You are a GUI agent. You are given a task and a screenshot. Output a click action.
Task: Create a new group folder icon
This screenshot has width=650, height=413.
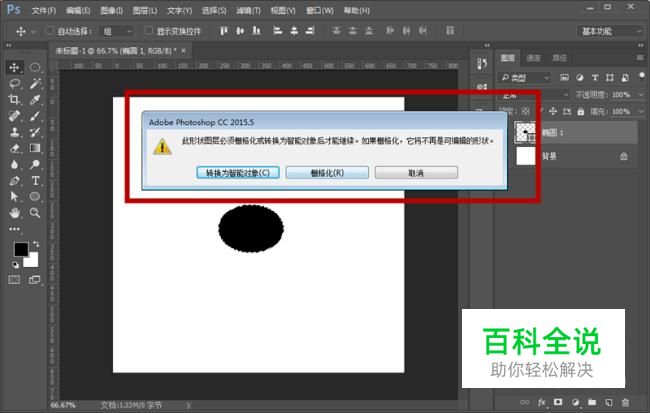click(592, 402)
